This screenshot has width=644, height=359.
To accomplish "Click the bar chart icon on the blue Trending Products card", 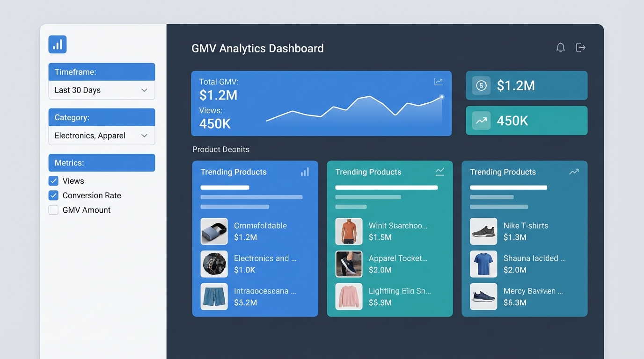I will pyautogui.click(x=305, y=172).
